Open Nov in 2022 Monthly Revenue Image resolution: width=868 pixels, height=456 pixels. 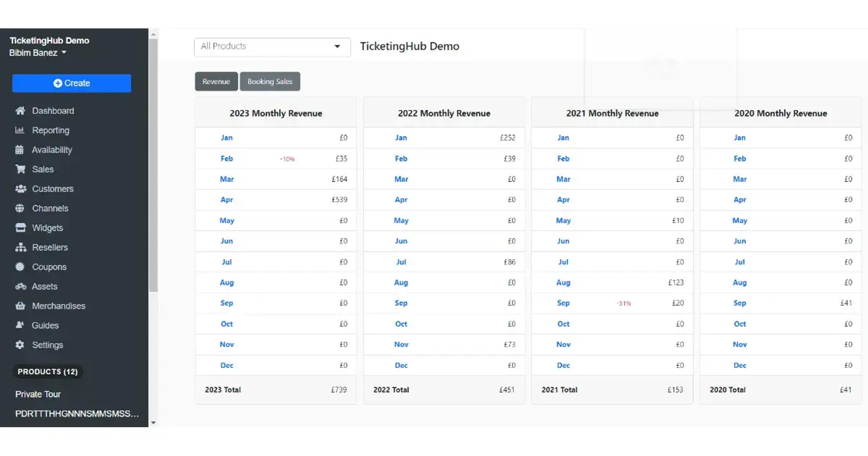(x=401, y=344)
